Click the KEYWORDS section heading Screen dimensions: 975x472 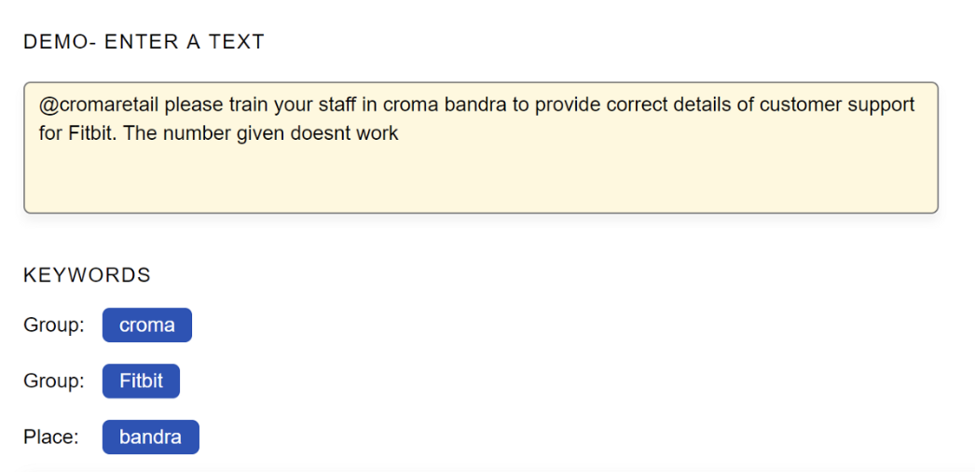[x=87, y=275]
